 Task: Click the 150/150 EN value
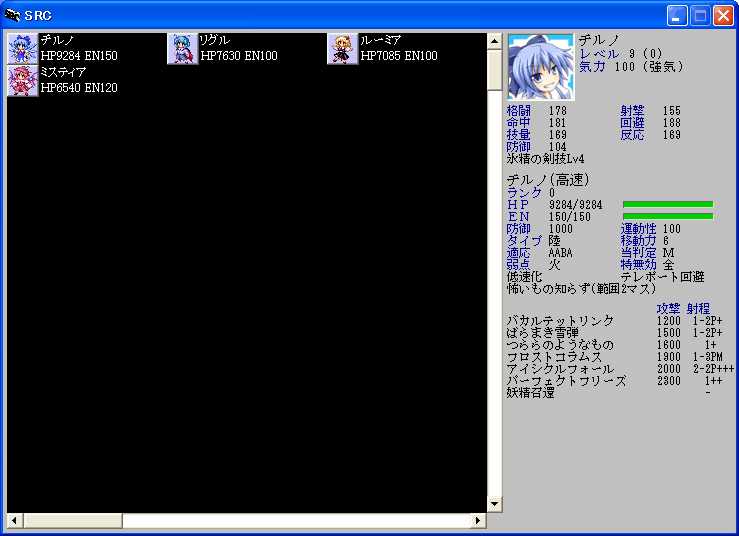click(x=569, y=217)
